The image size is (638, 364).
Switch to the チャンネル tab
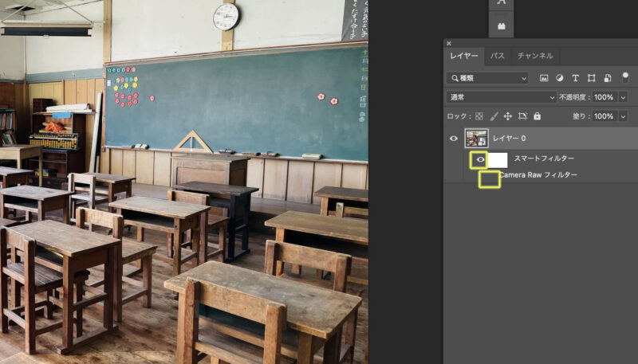(x=535, y=56)
